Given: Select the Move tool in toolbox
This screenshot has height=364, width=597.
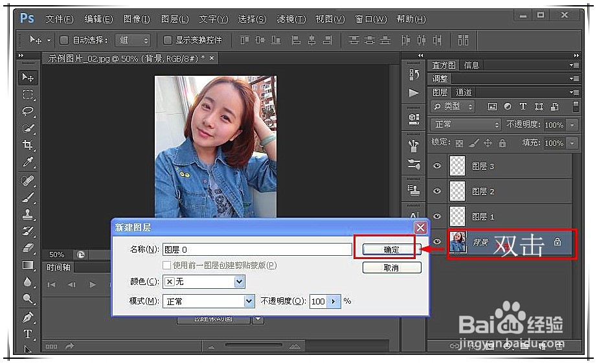Looking at the screenshot, I should pos(28,77).
